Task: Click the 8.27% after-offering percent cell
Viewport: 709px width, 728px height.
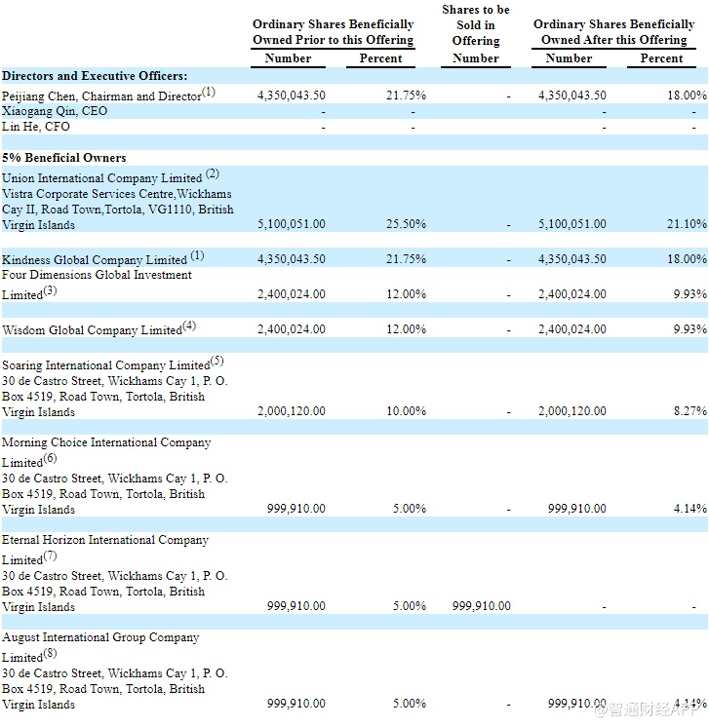Action: [x=689, y=411]
